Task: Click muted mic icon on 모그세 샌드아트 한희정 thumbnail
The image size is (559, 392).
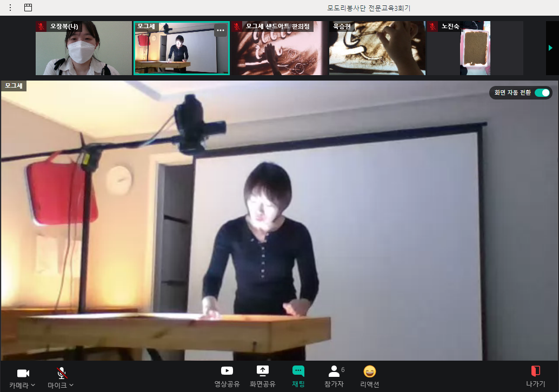Action: pyautogui.click(x=237, y=26)
